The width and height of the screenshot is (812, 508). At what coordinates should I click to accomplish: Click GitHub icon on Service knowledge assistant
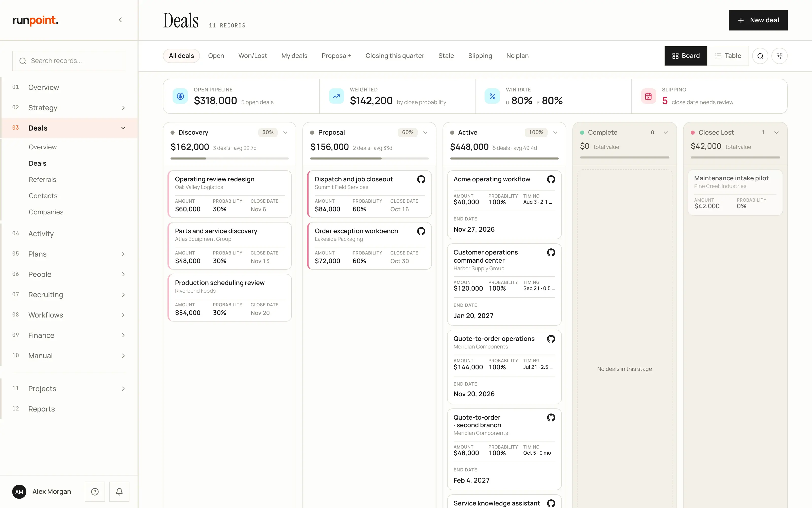point(551,503)
